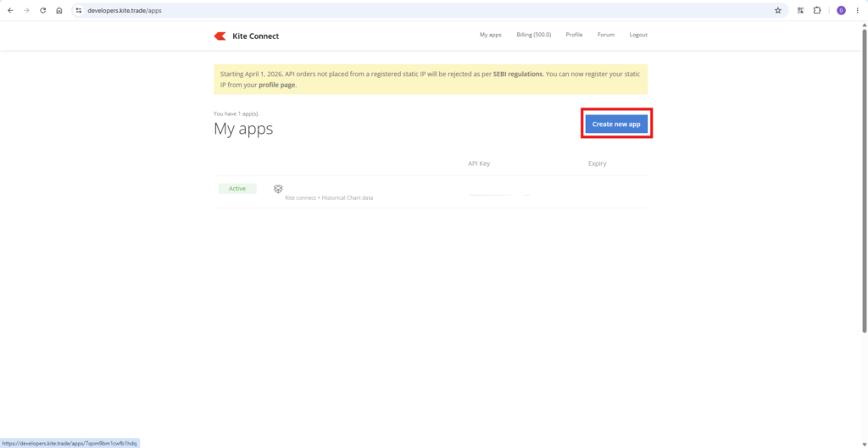This screenshot has height=448, width=868.
Task: Click 'You have 1 app(s).' text
Action: click(236, 114)
